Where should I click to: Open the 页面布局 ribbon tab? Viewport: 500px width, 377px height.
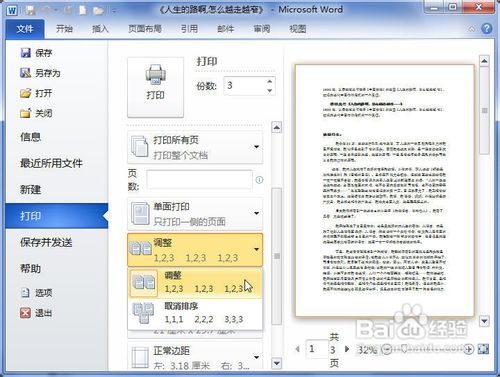[x=145, y=29]
